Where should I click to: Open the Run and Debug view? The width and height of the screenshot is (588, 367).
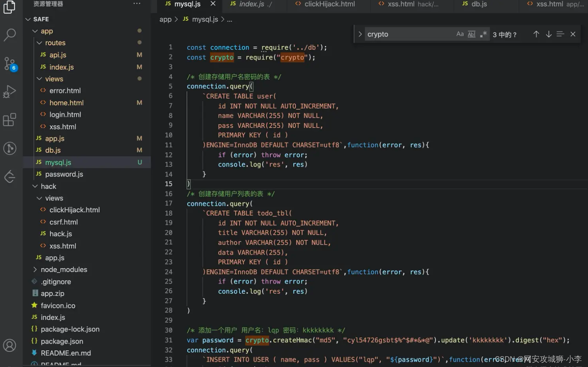(x=10, y=92)
